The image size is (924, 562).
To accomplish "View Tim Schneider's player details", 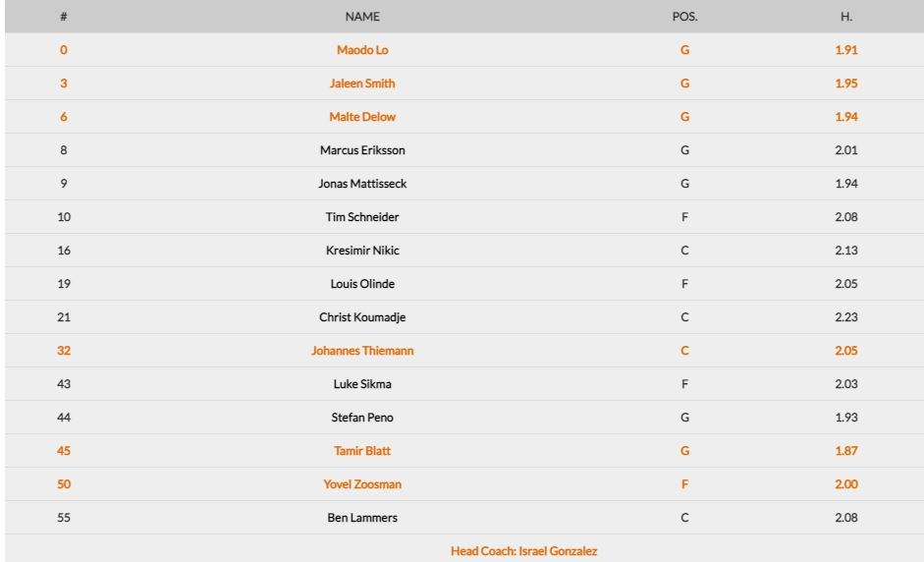I will (362, 217).
